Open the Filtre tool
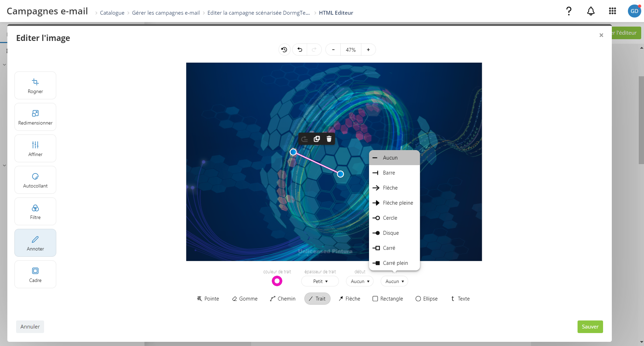 (x=35, y=211)
